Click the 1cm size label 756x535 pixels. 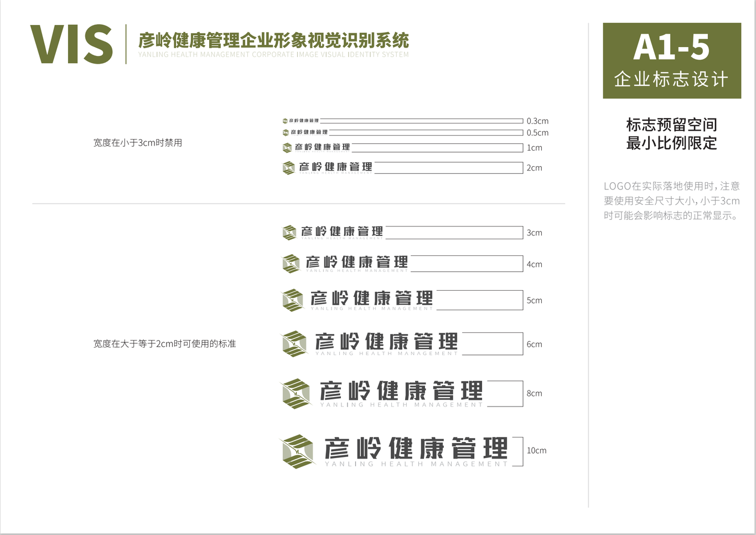[534, 148]
